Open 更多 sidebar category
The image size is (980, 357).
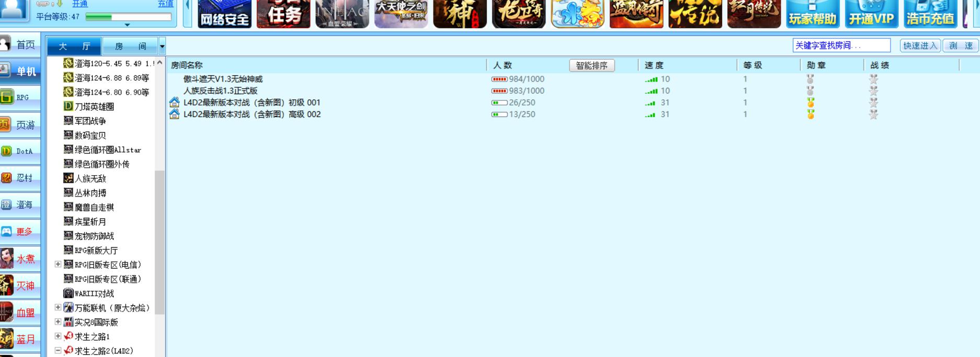pos(20,231)
